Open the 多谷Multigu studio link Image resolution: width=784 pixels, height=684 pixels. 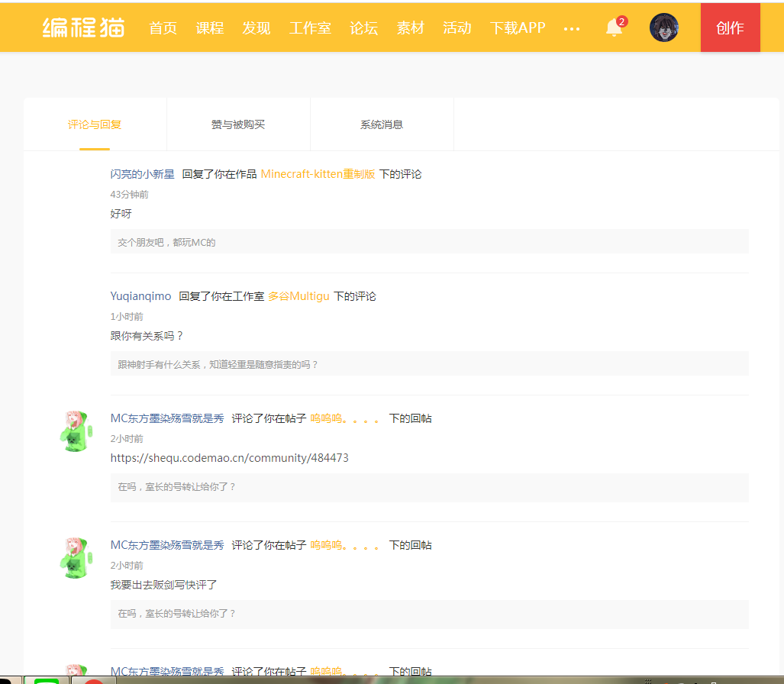(x=298, y=296)
